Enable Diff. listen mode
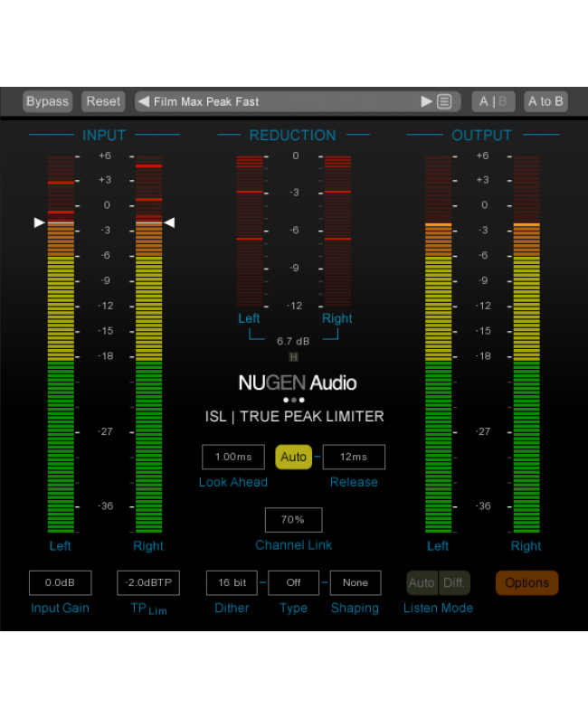Screen dimensions: 588x718 tap(454, 583)
